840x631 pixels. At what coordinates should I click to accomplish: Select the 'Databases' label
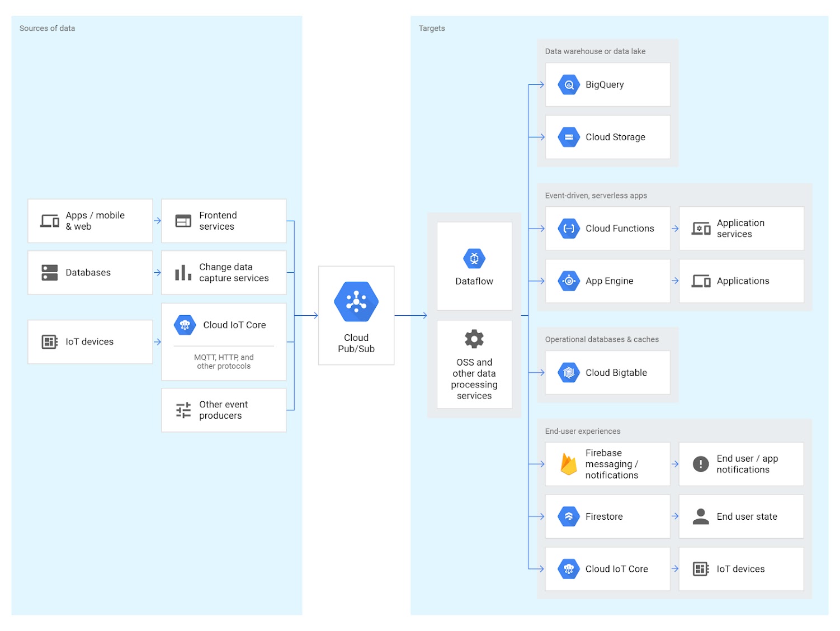tap(88, 273)
